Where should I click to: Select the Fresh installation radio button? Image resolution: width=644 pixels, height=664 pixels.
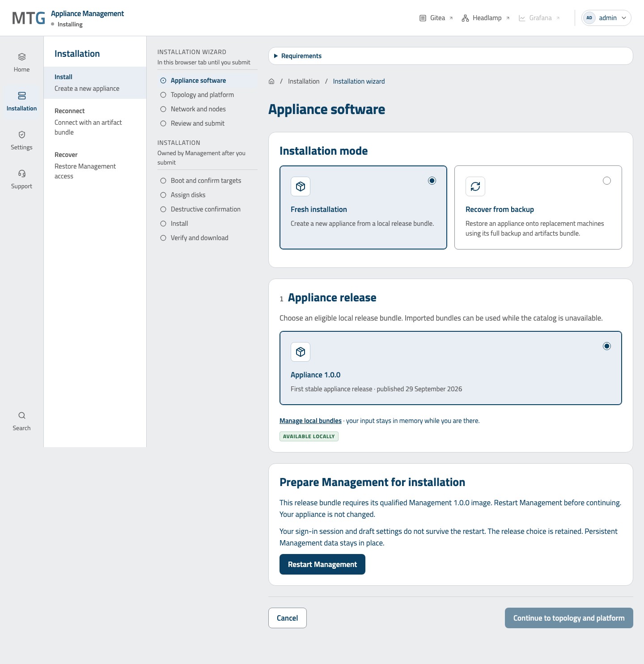pyautogui.click(x=432, y=181)
